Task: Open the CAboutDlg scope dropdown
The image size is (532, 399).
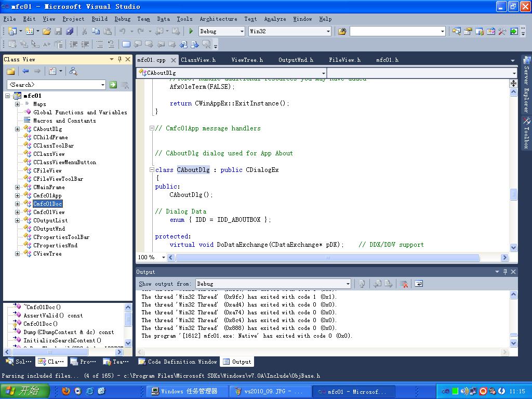Action: click(x=323, y=73)
